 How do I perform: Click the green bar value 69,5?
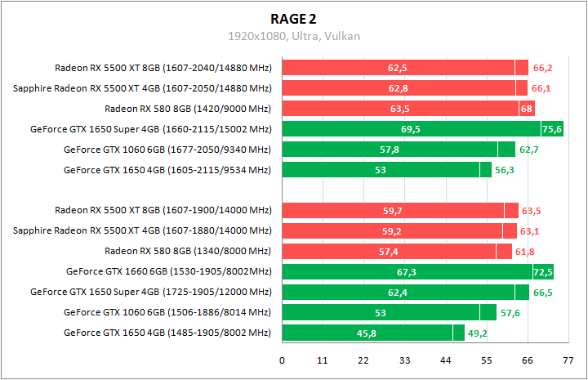pyautogui.click(x=411, y=129)
